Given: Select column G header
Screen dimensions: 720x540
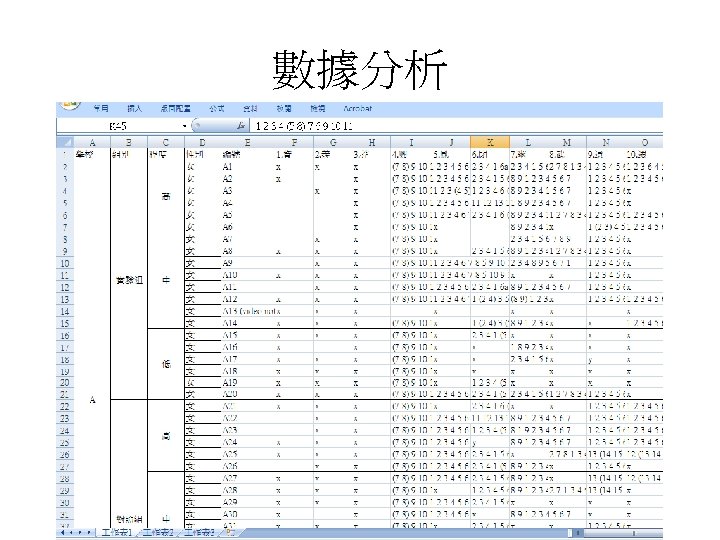Looking at the screenshot, I should tap(333, 142).
